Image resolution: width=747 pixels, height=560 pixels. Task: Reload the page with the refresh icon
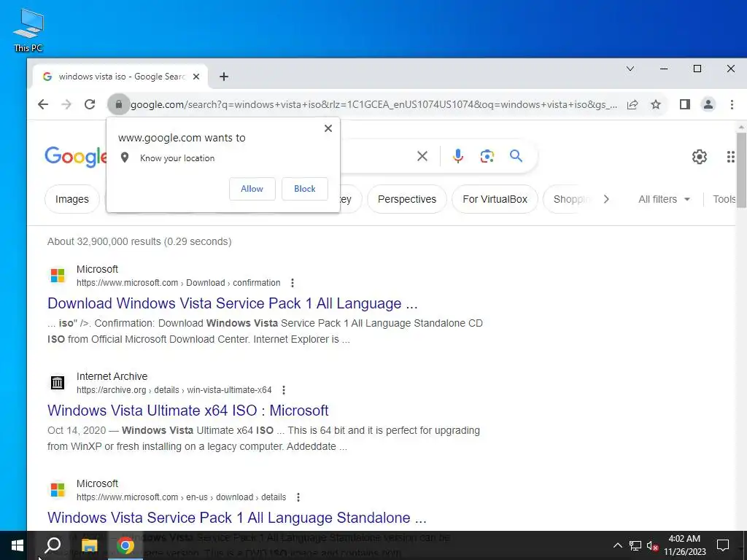click(x=90, y=104)
